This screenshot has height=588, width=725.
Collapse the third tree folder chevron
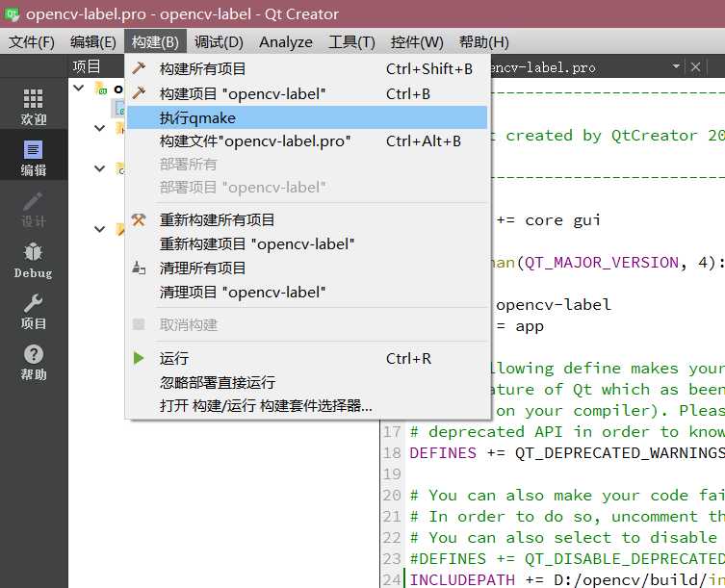(99, 168)
